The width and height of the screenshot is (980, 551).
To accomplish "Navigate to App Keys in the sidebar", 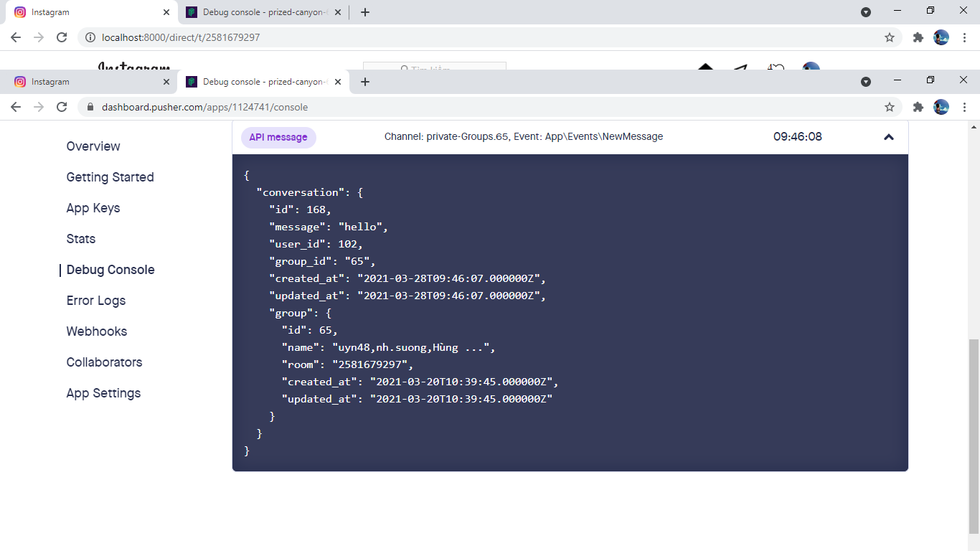I will 93,208.
